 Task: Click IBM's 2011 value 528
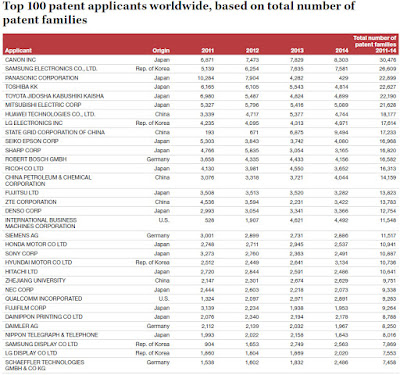209,220
